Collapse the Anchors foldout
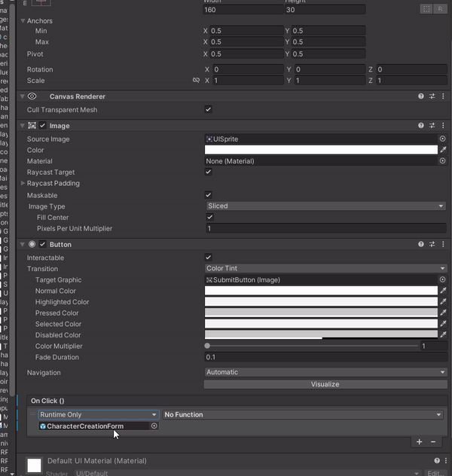Viewport: 452px width, 476px height. point(23,20)
